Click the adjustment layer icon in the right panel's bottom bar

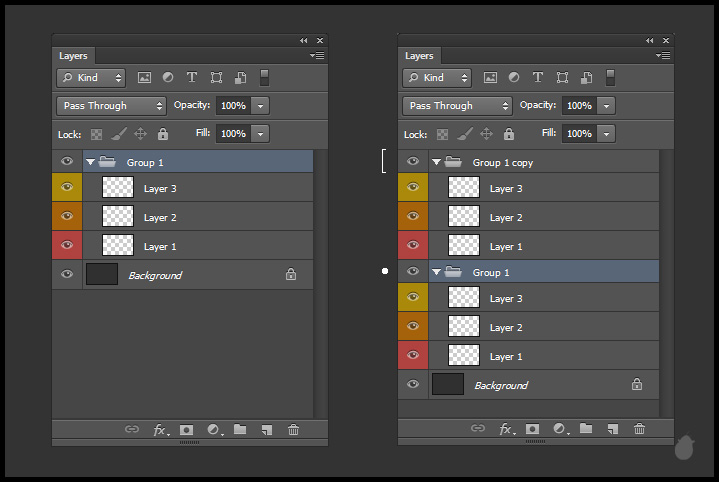tap(560, 429)
